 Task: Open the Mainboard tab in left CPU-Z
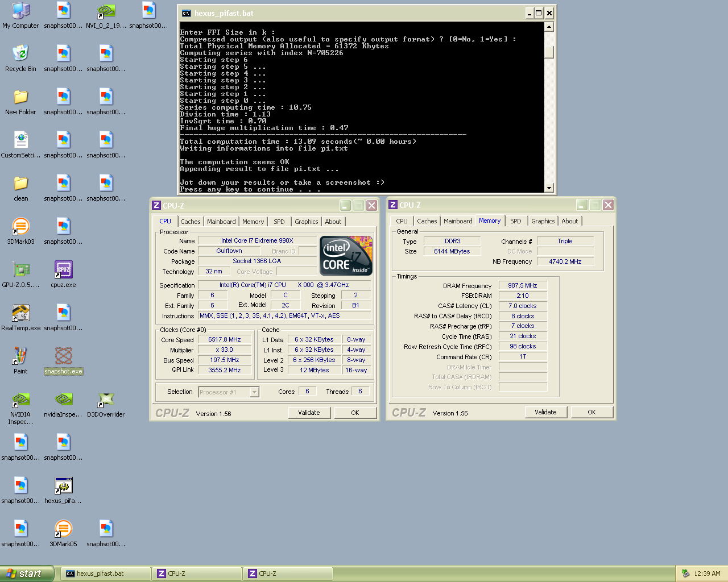click(x=221, y=222)
